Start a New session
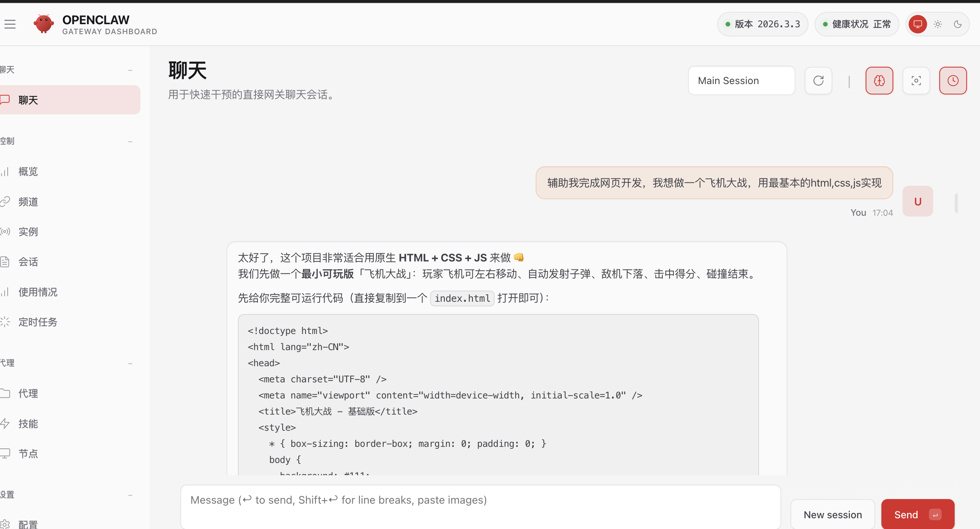Viewport: 980px width, 529px height. (x=832, y=514)
